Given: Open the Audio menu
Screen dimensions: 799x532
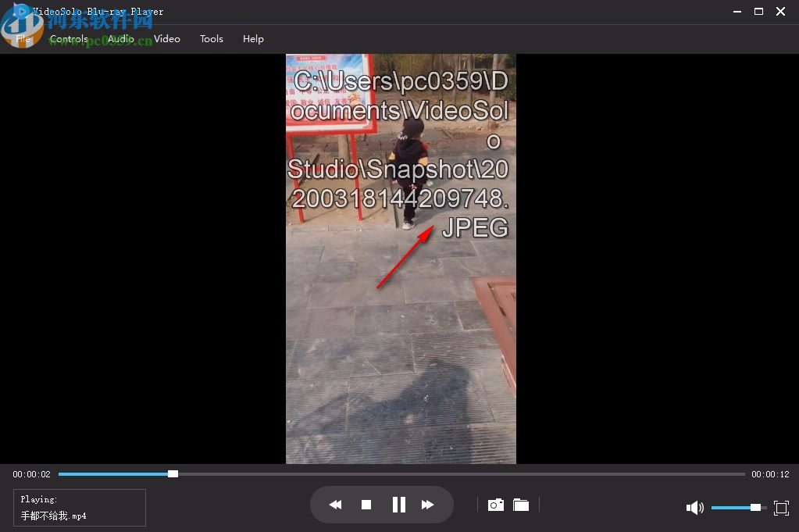Looking at the screenshot, I should [121, 38].
